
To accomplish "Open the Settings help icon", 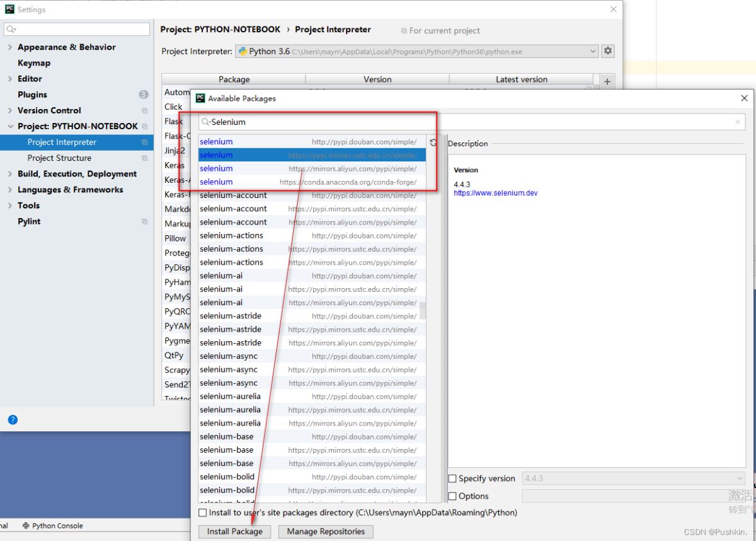I will tap(13, 420).
